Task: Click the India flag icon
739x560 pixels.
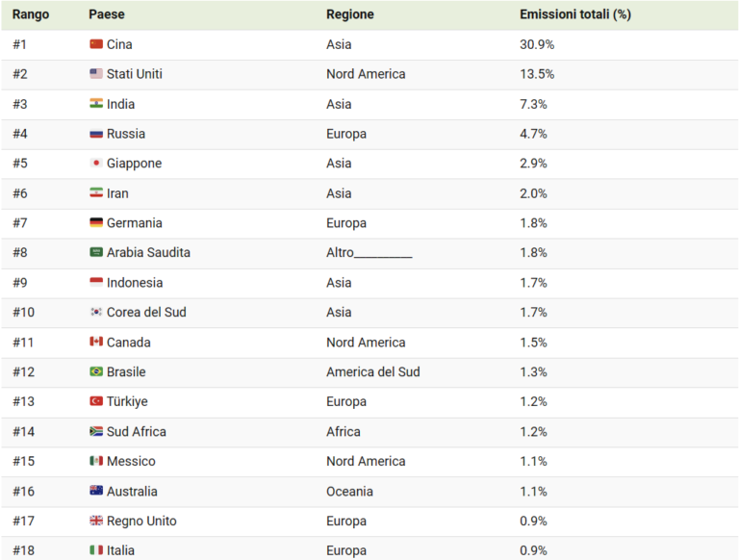Action: click(96, 104)
